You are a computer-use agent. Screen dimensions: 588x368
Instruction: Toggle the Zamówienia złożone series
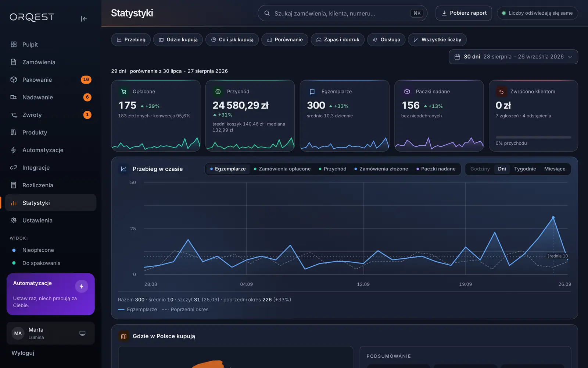[381, 169]
